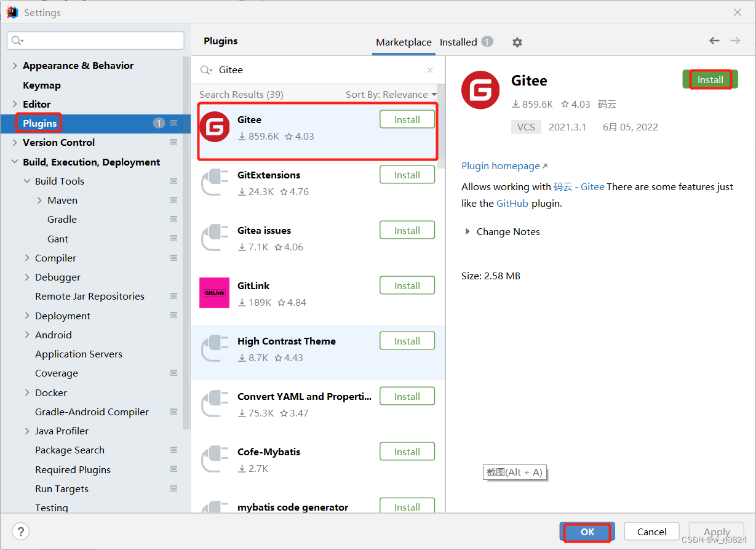Image resolution: width=756 pixels, height=550 pixels.
Task: Install the GitLink plugin
Action: coord(407,286)
